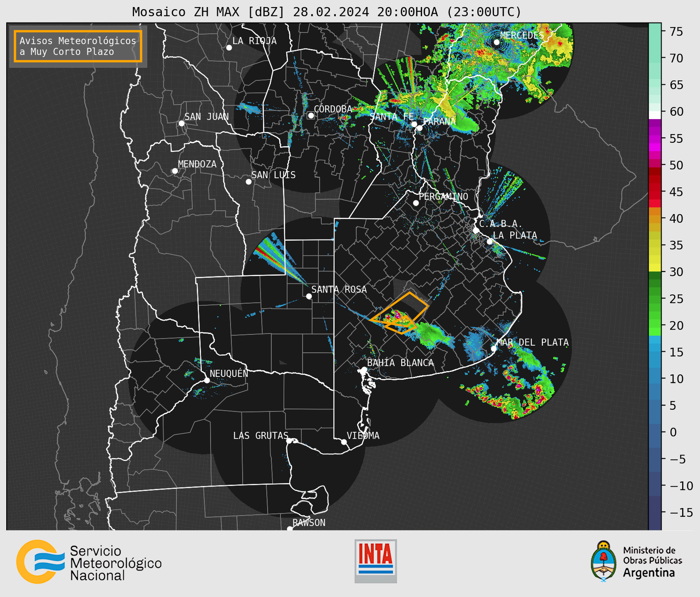700x597 pixels.
Task: Click the MERCEDES label text
Action: tap(522, 35)
